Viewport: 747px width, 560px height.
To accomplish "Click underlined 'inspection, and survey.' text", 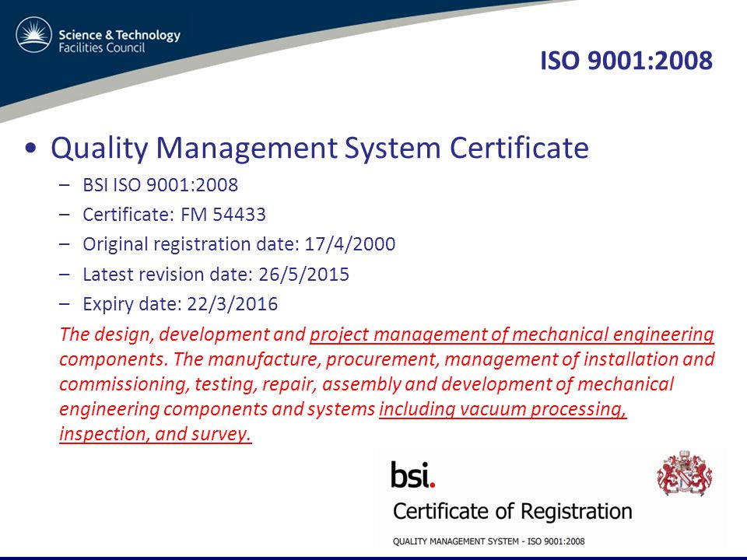I will coord(156,434).
